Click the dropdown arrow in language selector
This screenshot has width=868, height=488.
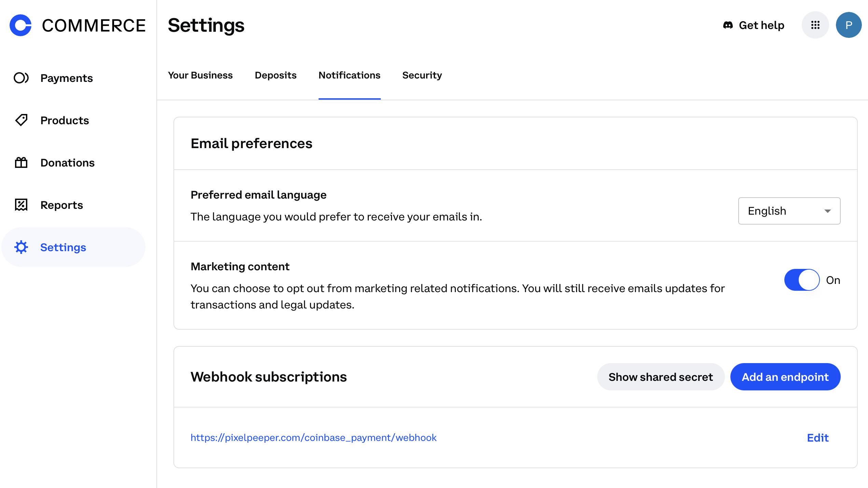coord(827,211)
